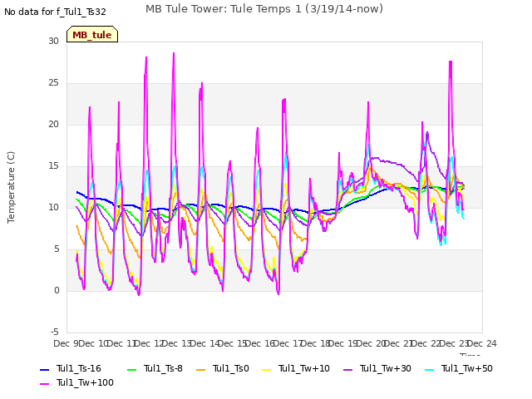Click the magenta Tul1_Tw+100 legend swatch
The image size is (532, 399).
pyautogui.click(x=45, y=384)
